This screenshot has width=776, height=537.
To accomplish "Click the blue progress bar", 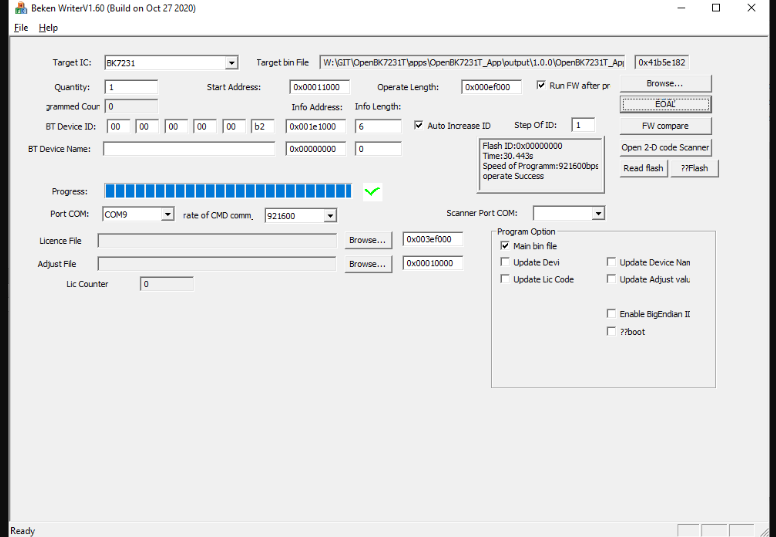I will (x=228, y=191).
